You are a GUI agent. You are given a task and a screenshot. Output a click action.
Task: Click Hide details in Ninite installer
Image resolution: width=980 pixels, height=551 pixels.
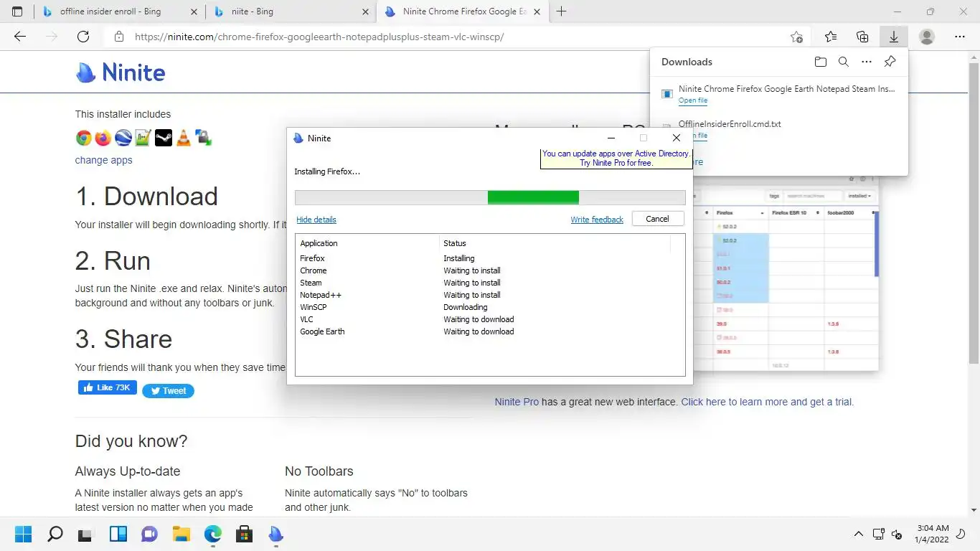316,220
